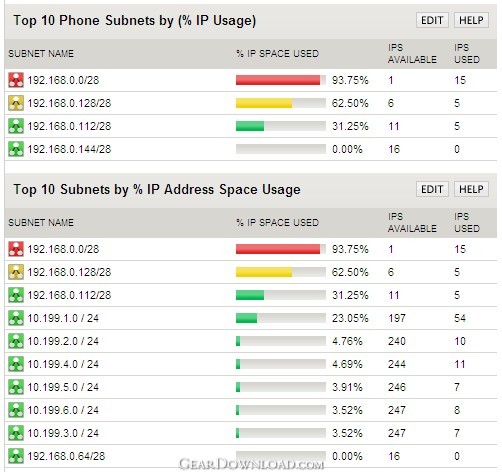Click % IP SPACE USED header in lower table

click(277, 223)
